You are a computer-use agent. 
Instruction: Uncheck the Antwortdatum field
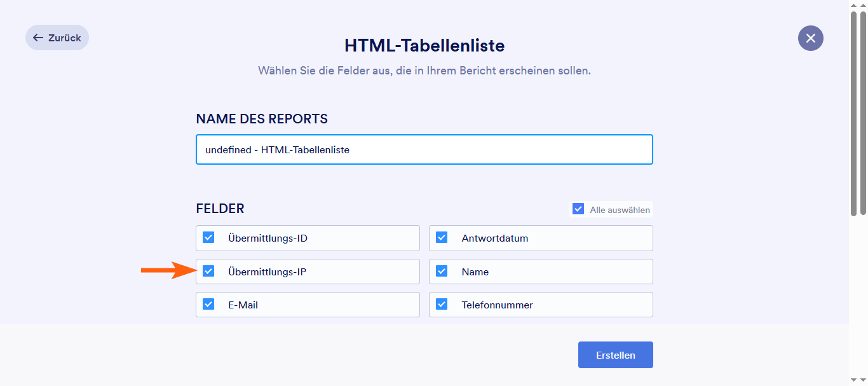tap(442, 237)
